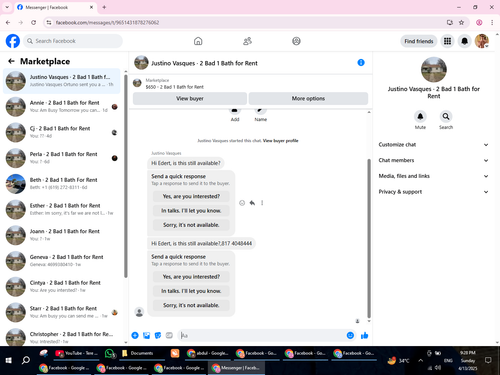
Task: Click the conversation list scrollbar
Action: [126, 176]
